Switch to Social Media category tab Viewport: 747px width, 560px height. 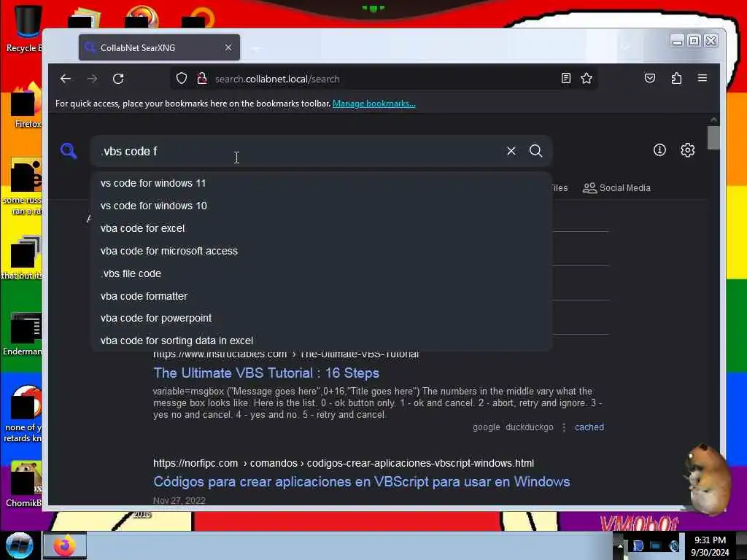[616, 188]
